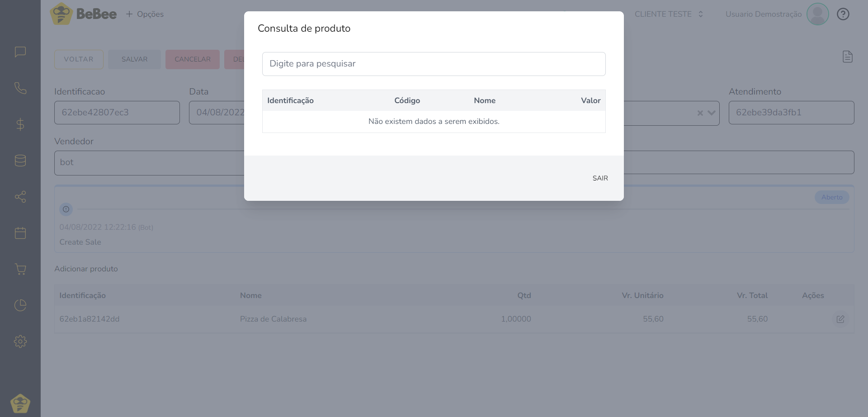Open the user profile avatar
The height and width of the screenshot is (417, 868).
(817, 14)
